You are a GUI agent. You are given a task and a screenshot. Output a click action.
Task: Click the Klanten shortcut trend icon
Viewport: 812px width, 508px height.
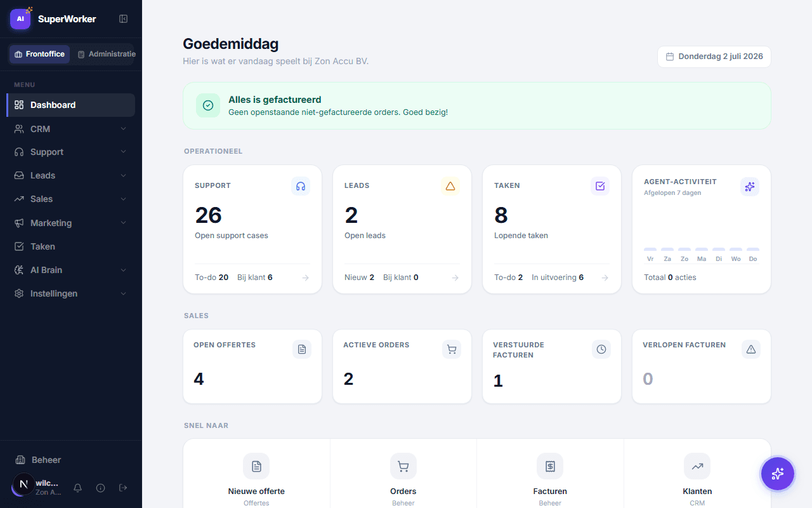click(697, 466)
